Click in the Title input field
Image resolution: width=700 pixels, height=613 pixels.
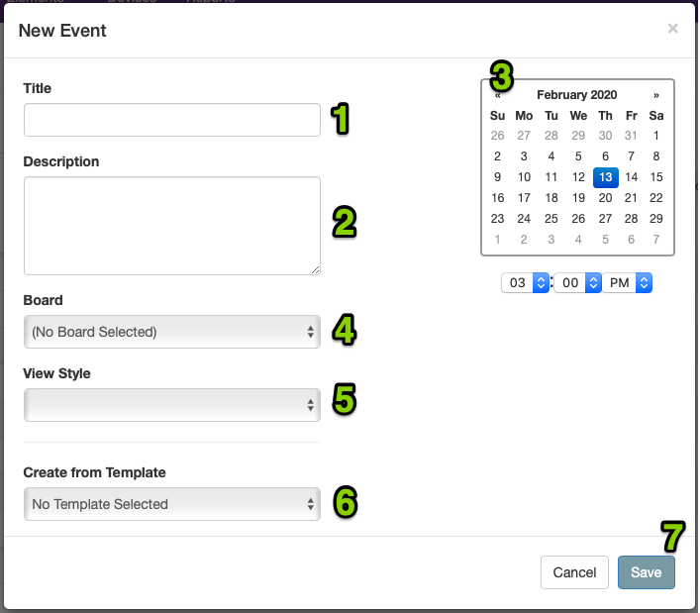pyautogui.click(x=172, y=120)
